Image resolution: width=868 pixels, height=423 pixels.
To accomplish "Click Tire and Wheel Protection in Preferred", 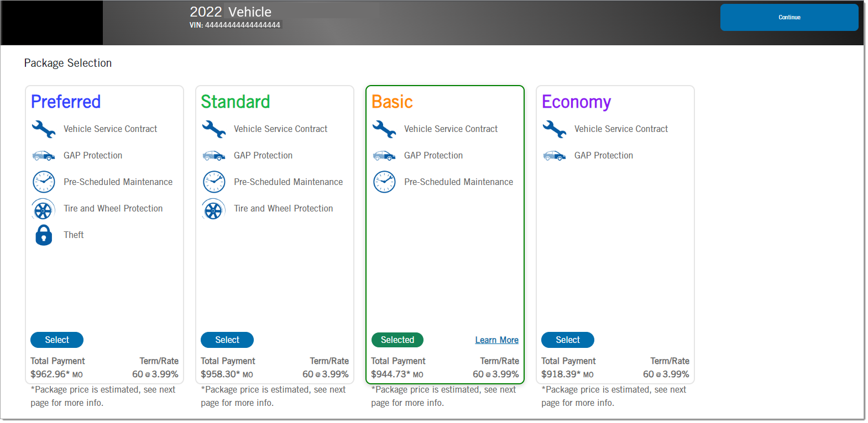I will point(113,208).
